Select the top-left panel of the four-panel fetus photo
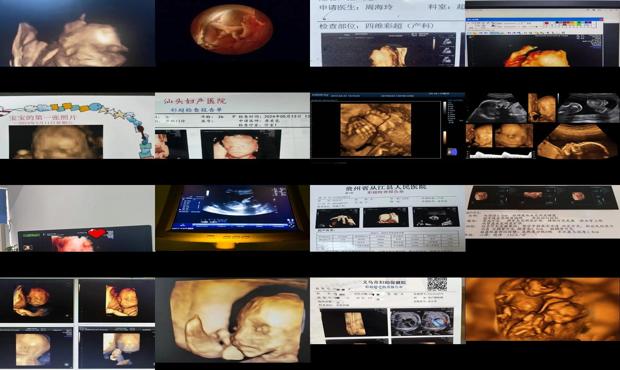This screenshot has height=370, width=620. coord(37,300)
